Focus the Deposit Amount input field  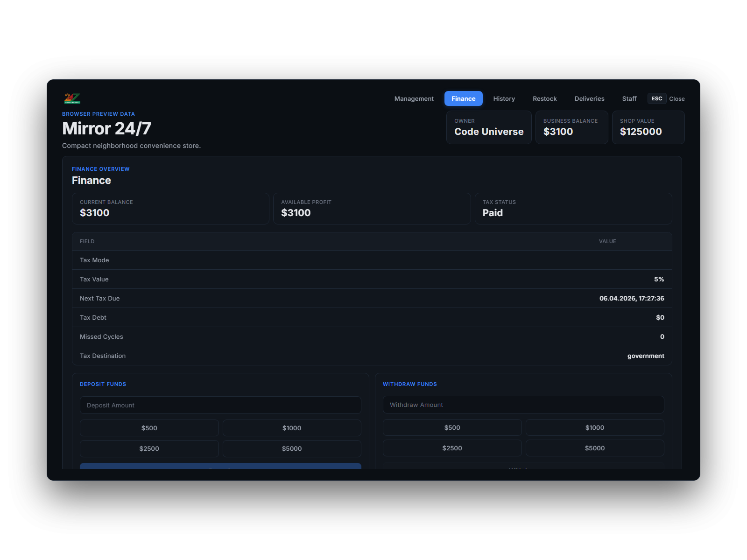point(220,405)
